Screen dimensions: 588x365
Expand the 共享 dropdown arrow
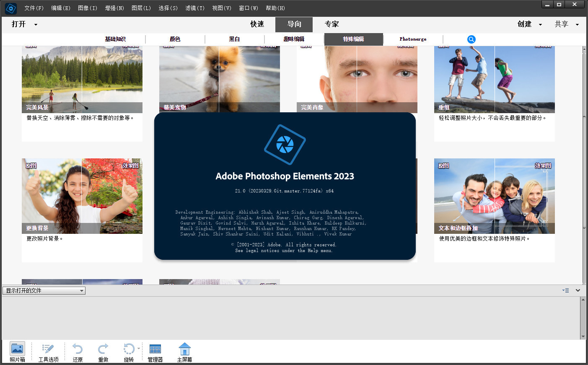[x=577, y=25]
